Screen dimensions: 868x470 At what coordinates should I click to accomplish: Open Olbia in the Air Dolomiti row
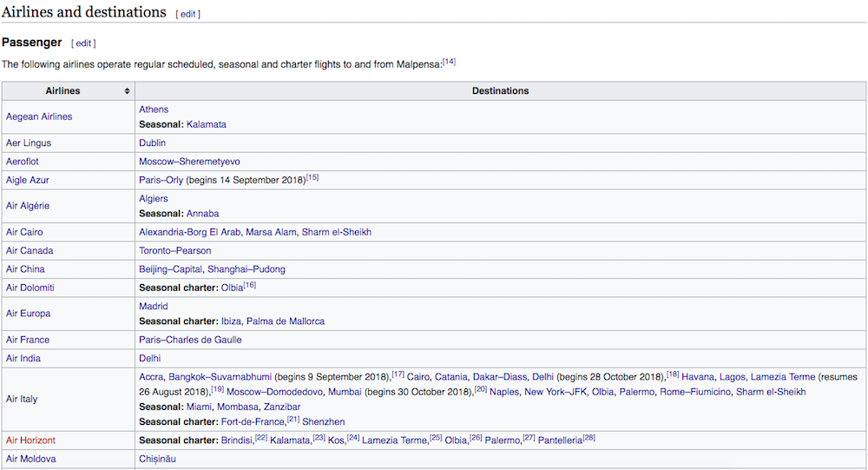point(232,288)
